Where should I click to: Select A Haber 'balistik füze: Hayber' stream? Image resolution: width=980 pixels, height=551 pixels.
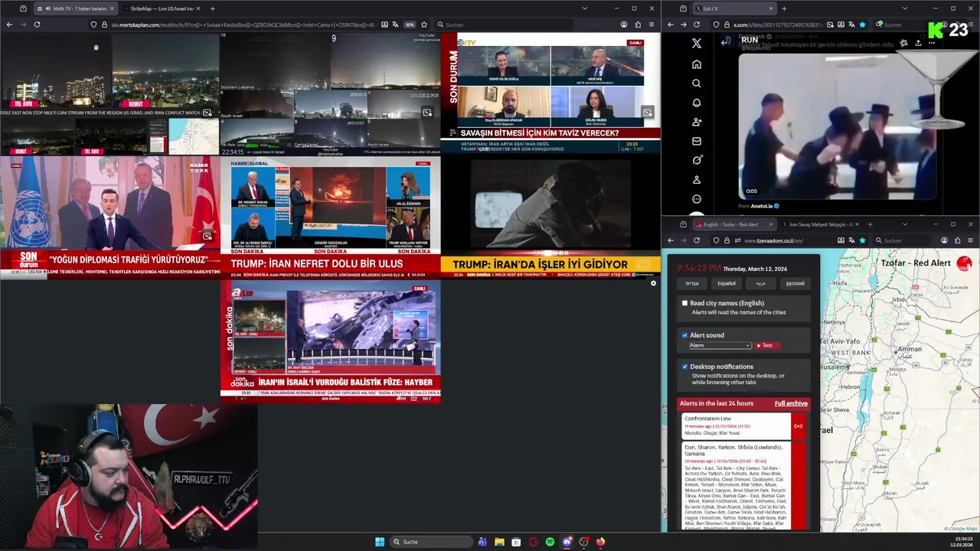(330, 342)
